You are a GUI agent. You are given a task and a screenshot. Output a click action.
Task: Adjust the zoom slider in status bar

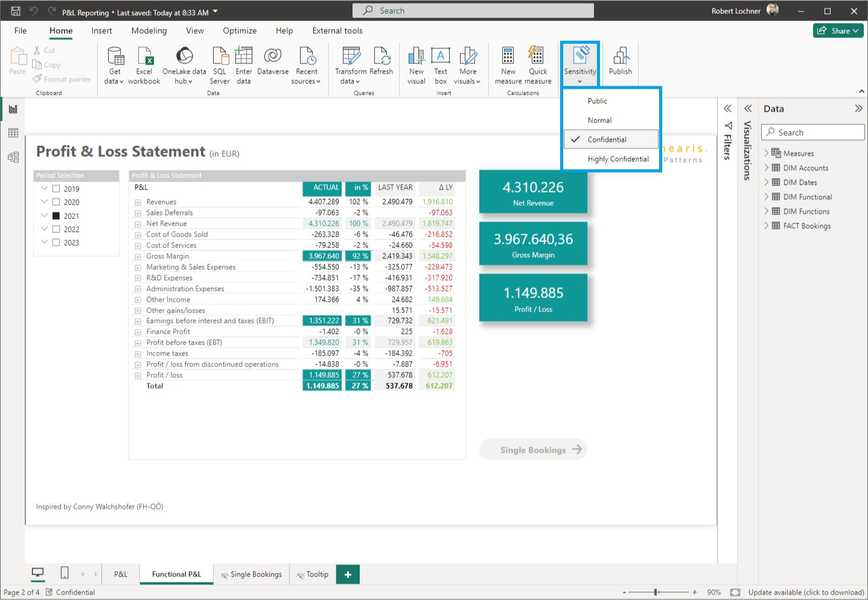(x=656, y=592)
